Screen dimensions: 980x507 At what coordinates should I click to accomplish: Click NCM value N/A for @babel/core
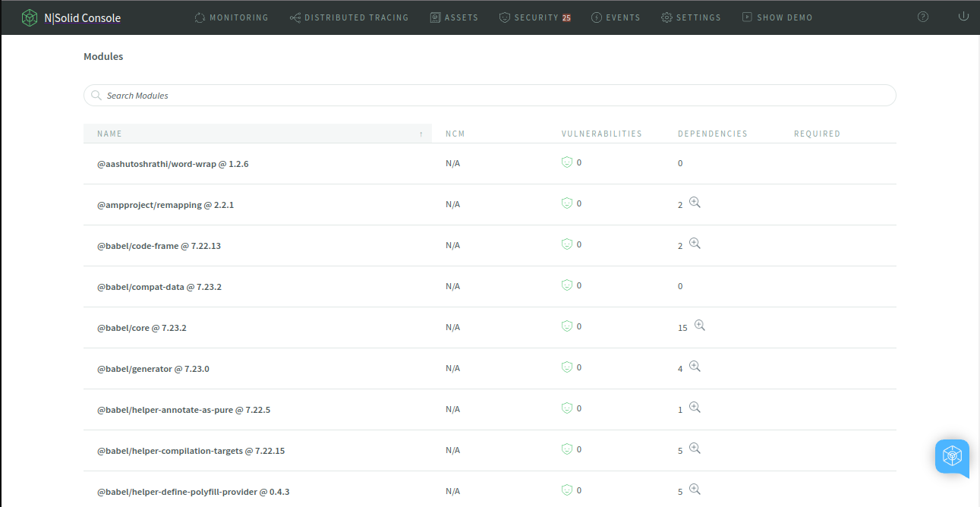(453, 327)
